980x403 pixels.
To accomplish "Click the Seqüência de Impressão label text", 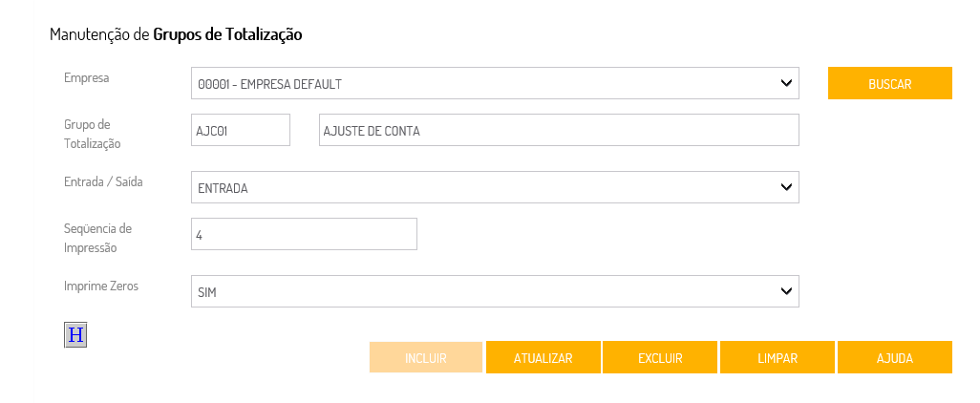I will pyautogui.click(x=97, y=238).
